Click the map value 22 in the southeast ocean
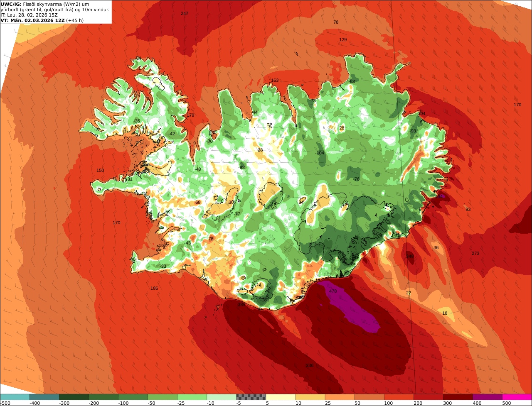This screenshot has height=406, width=532. [x=409, y=293]
